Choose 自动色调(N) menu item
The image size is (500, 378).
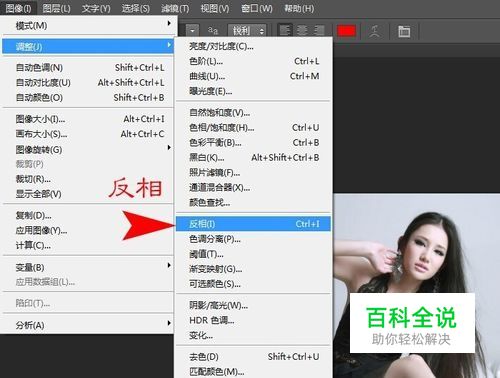pos(88,68)
